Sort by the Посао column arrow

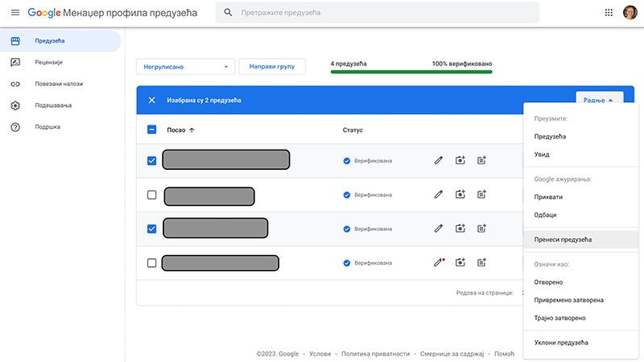point(192,130)
